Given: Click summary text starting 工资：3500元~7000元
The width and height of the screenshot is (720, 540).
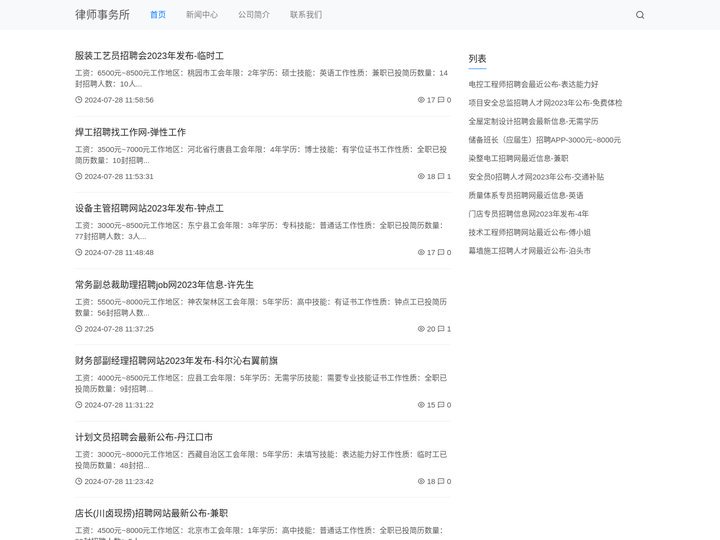Looking at the screenshot, I should (x=261, y=155).
